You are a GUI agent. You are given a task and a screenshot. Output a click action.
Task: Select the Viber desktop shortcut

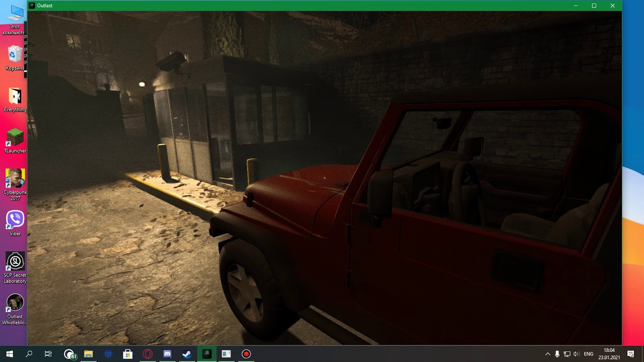pyautogui.click(x=15, y=224)
